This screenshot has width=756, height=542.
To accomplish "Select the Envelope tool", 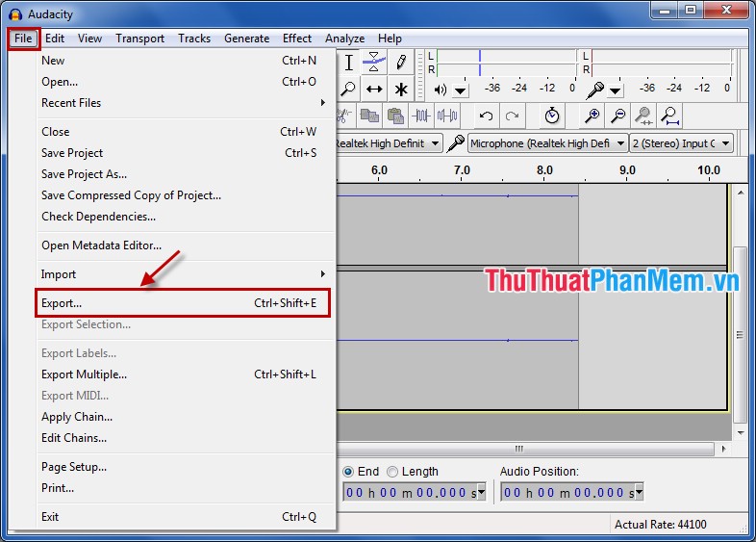I will coord(373,63).
